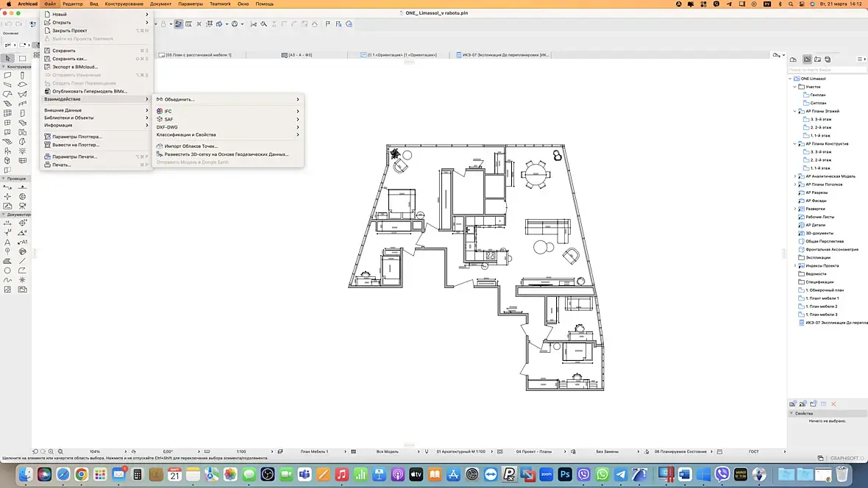Image resolution: width=868 pixels, height=488 pixels.
Task: Switch to tab 05 План с расстановкой мебели 1
Action: [x=198, y=55]
